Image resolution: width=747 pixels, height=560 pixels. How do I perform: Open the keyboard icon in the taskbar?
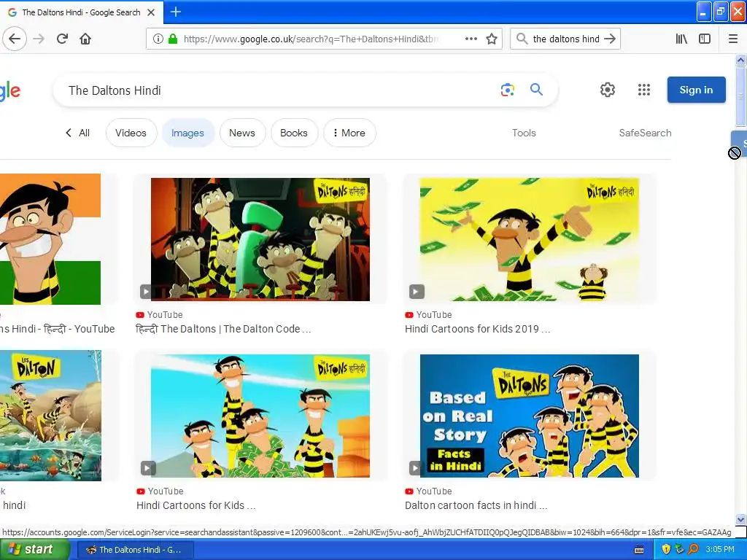click(639, 550)
